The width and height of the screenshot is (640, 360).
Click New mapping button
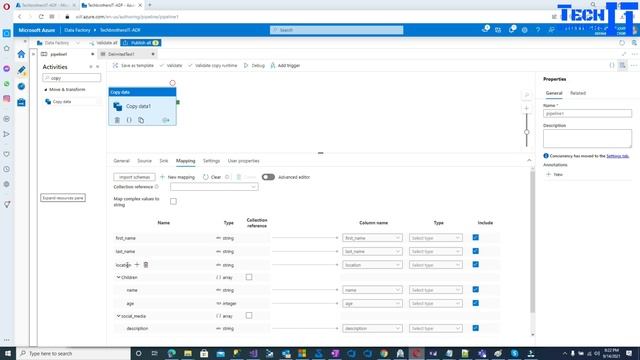[x=178, y=177]
